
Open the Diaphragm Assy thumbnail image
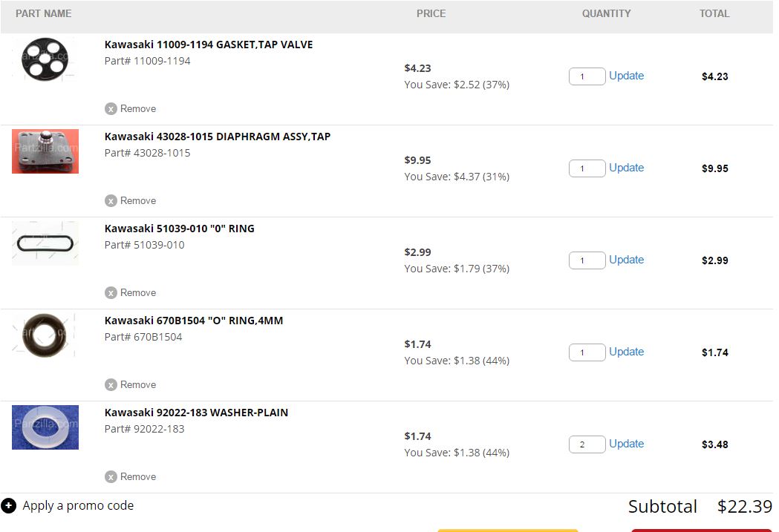45,151
